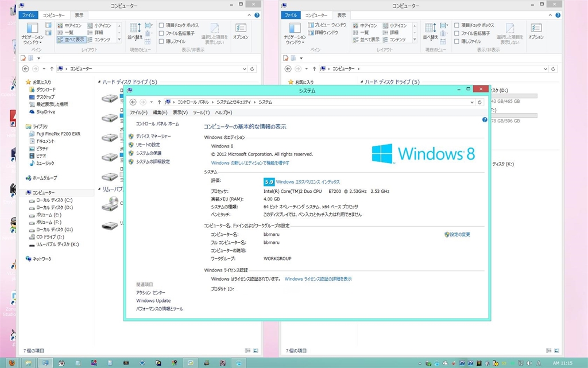
Task: Click back arrow in システム window
Action: [x=133, y=102]
